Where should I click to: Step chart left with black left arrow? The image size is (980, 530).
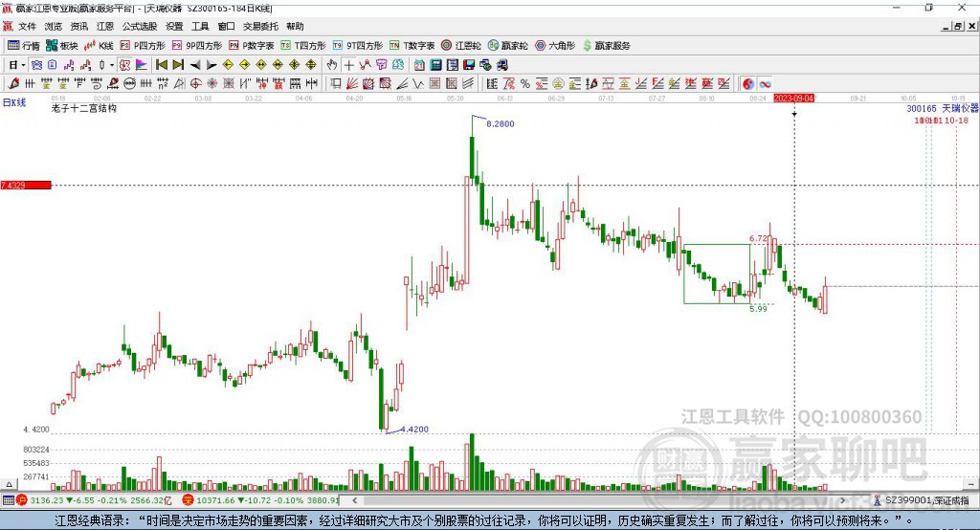[195, 65]
